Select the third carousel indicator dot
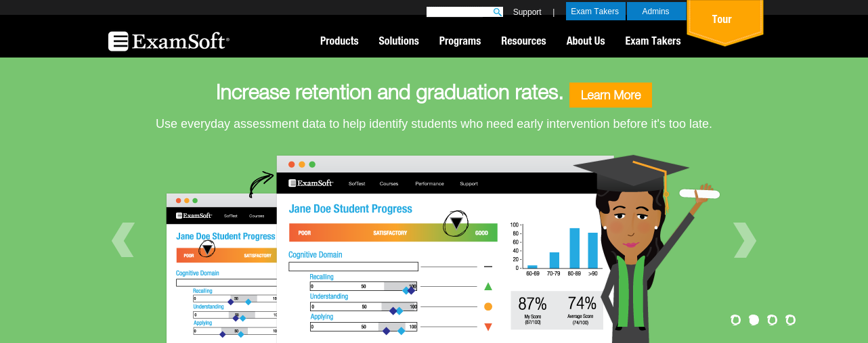The width and height of the screenshot is (868, 343). [773, 320]
